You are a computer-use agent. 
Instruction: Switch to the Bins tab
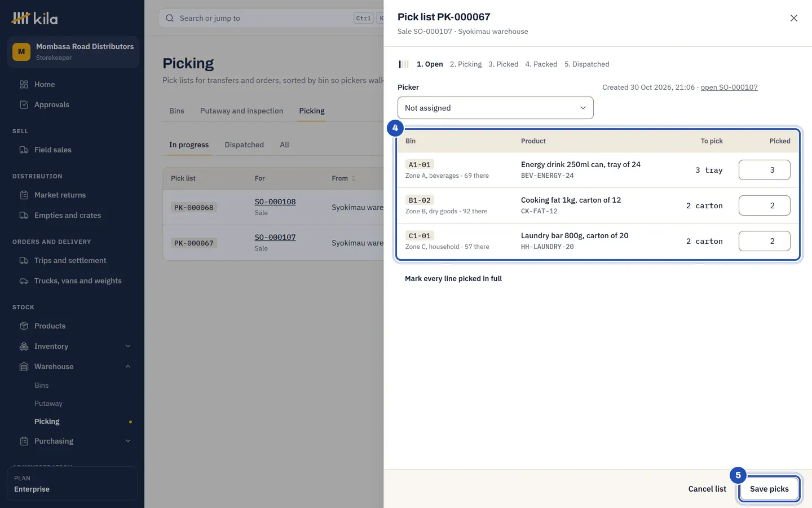click(x=176, y=111)
